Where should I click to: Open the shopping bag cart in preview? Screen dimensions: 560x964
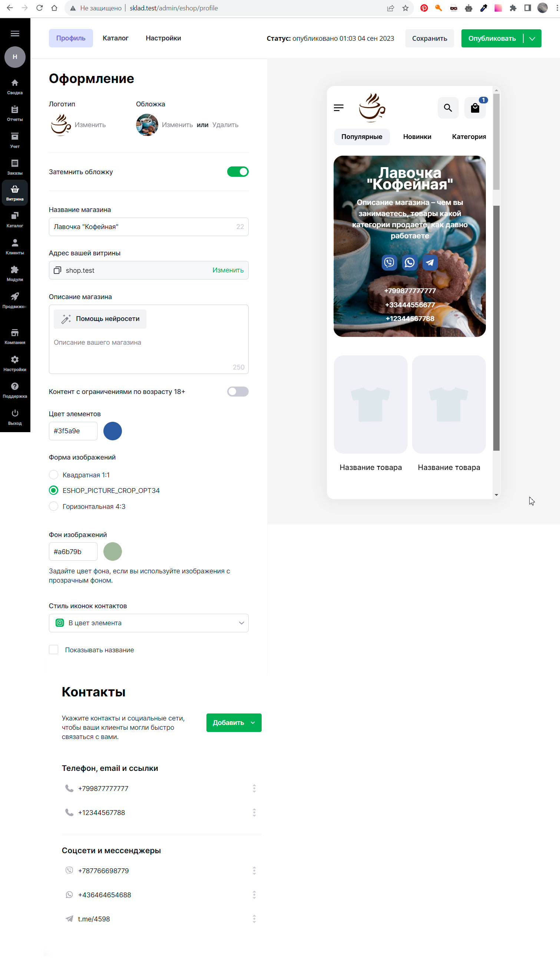[475, 108]
